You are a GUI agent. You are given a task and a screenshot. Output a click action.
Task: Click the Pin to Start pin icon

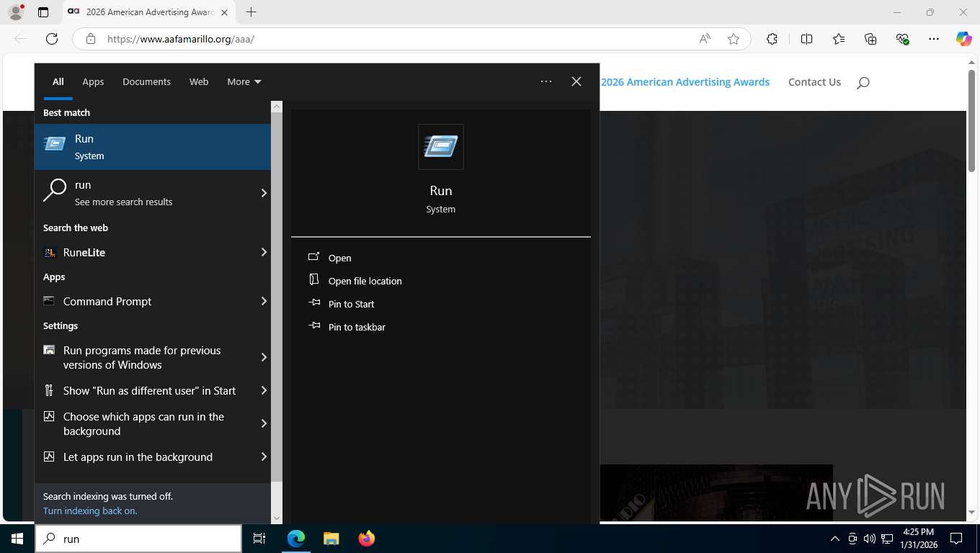pos(314,303)
